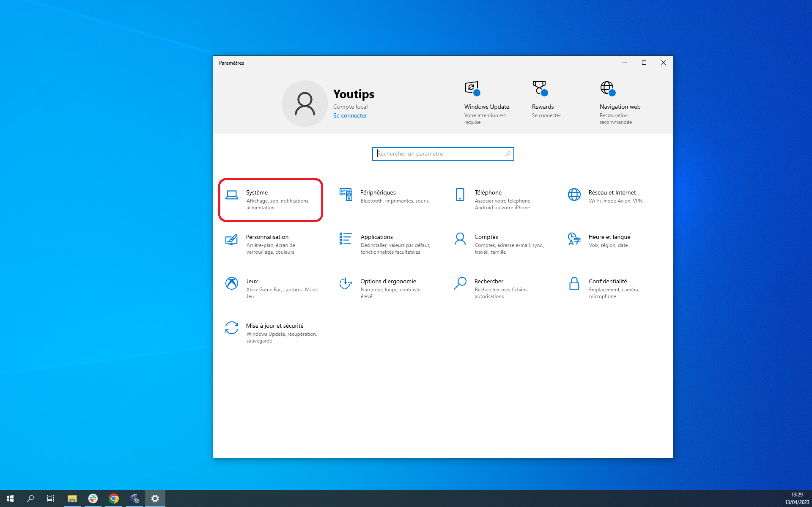Image resolution: width=812 pixels, height=507 pixels.
Task: Open the Applications list icon
Action: coord(346,239)
